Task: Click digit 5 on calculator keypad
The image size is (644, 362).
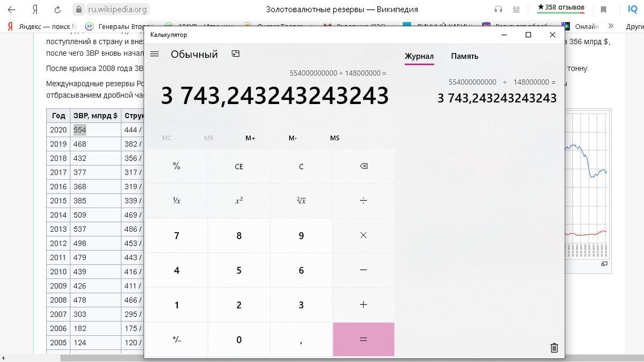Action: tap(239, 270)
